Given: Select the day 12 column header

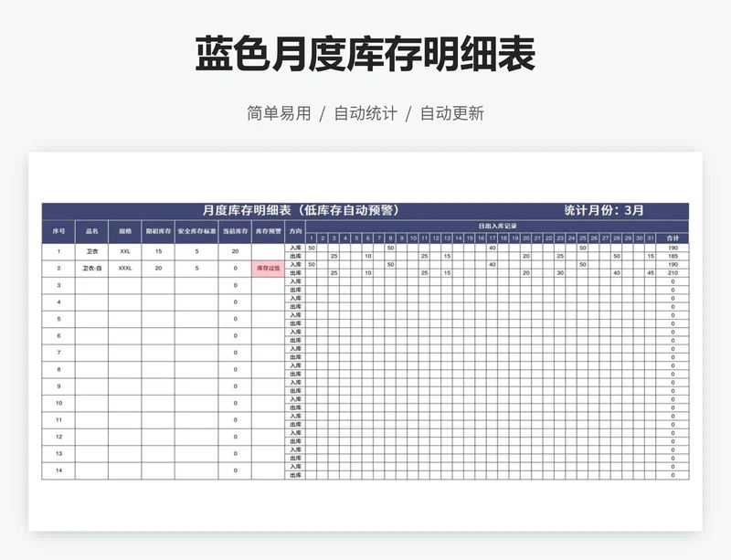Looking at the screenshot, I should (x=436, y=238).
